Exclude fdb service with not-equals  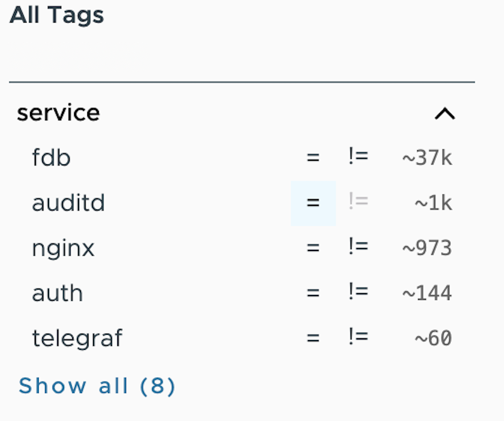358,158
